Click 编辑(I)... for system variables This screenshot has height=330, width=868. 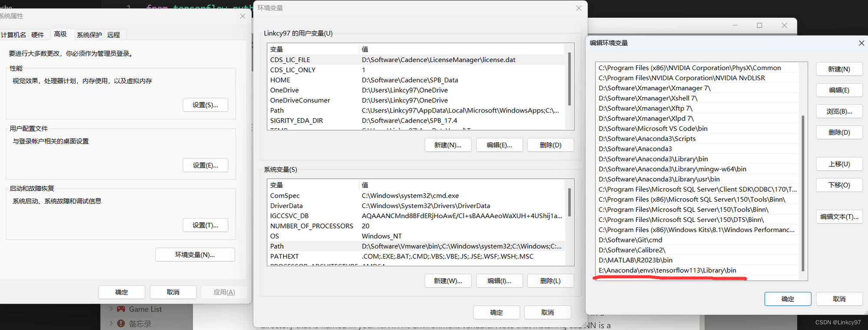point(500,281)
